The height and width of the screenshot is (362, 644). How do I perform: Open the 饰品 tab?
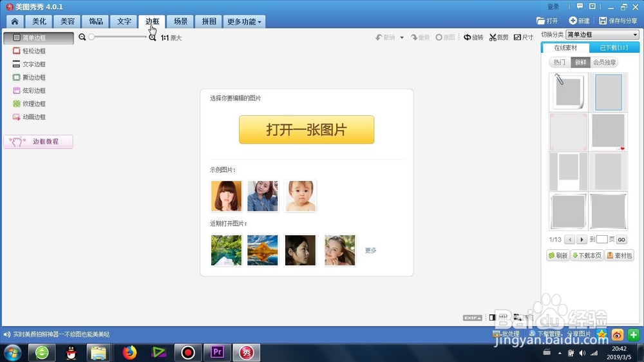pos(96,21)
